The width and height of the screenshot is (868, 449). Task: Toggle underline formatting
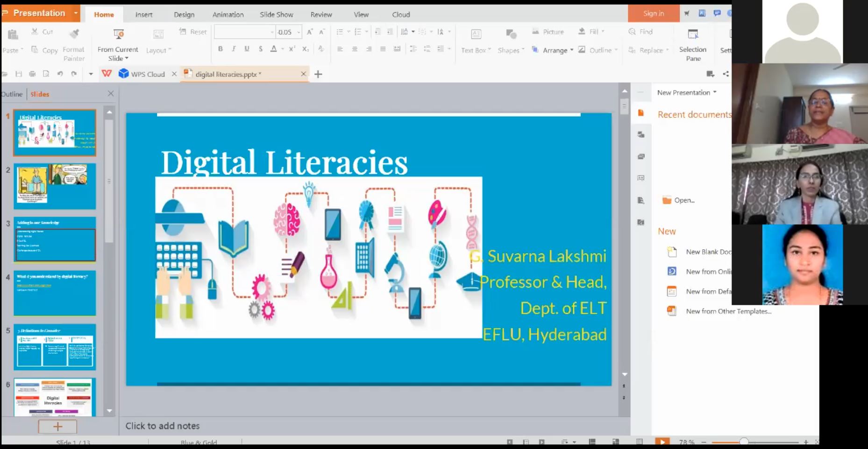pos(247,49)
